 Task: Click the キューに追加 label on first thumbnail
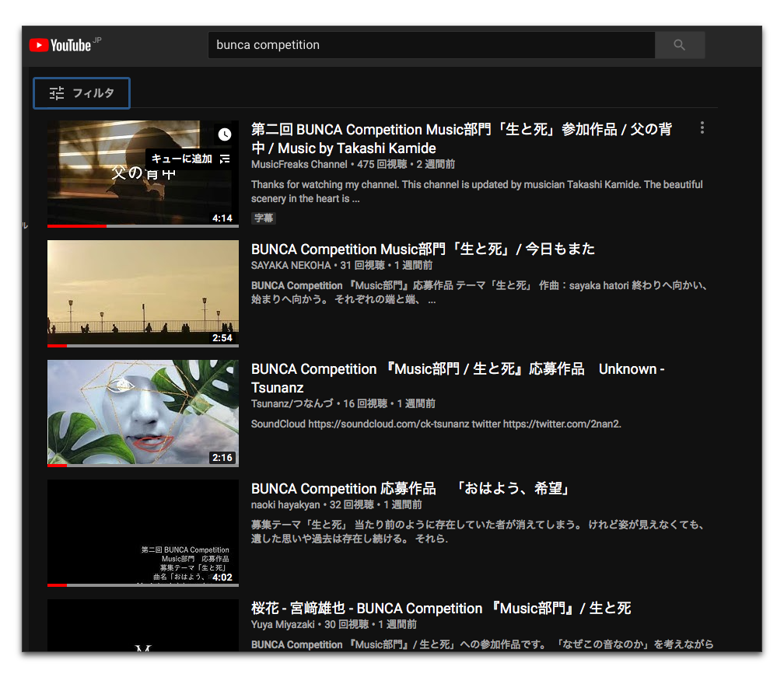(x=181, y=159)
